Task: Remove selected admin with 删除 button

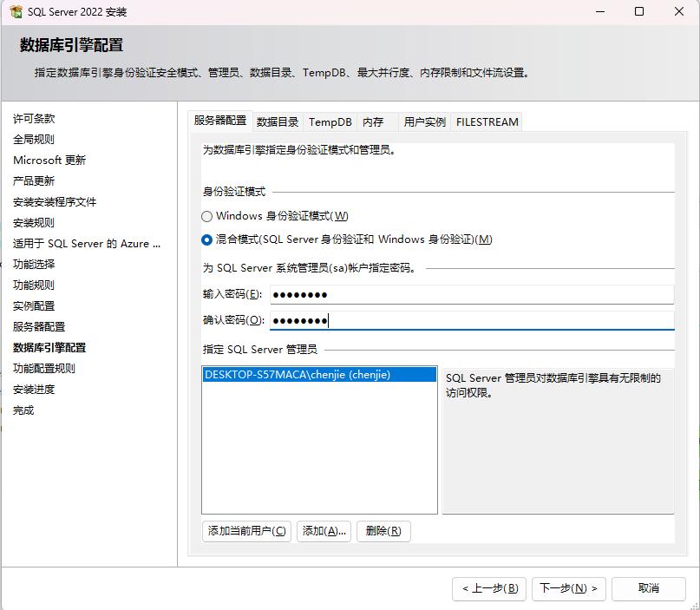Action: point(383,531)
